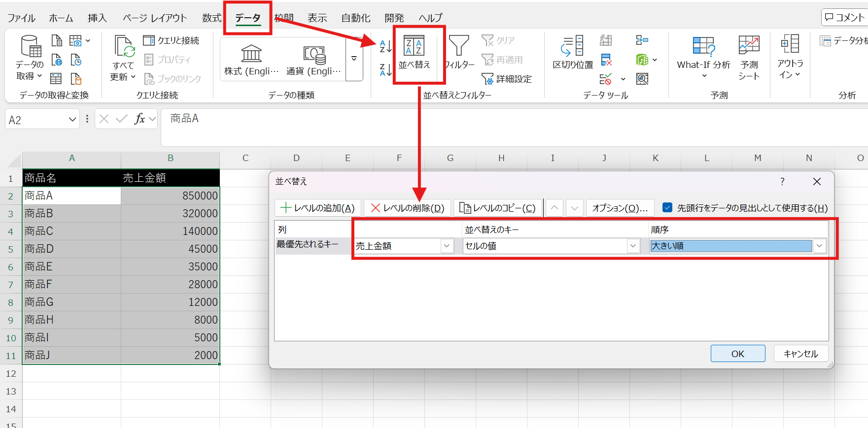This screenshot has height=428, width=868.
Task: Click すべて更新 refresh icon
Action: point(124,47)
